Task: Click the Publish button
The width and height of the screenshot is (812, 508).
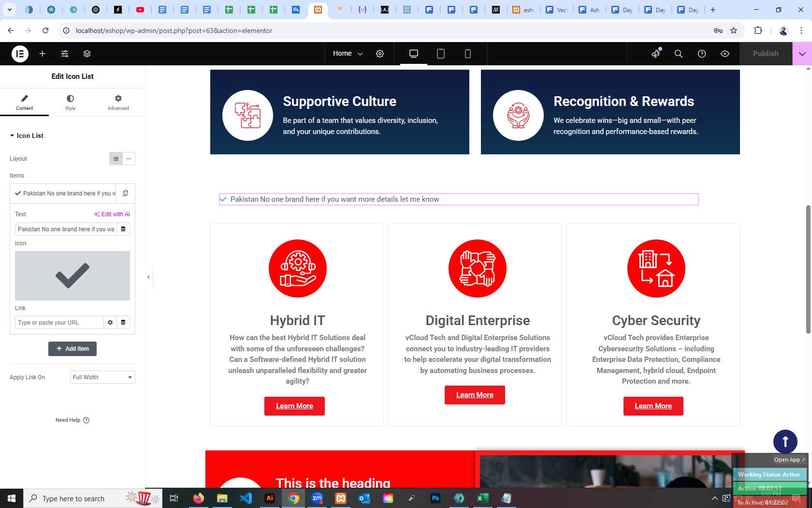Action: tap(766, 54)
